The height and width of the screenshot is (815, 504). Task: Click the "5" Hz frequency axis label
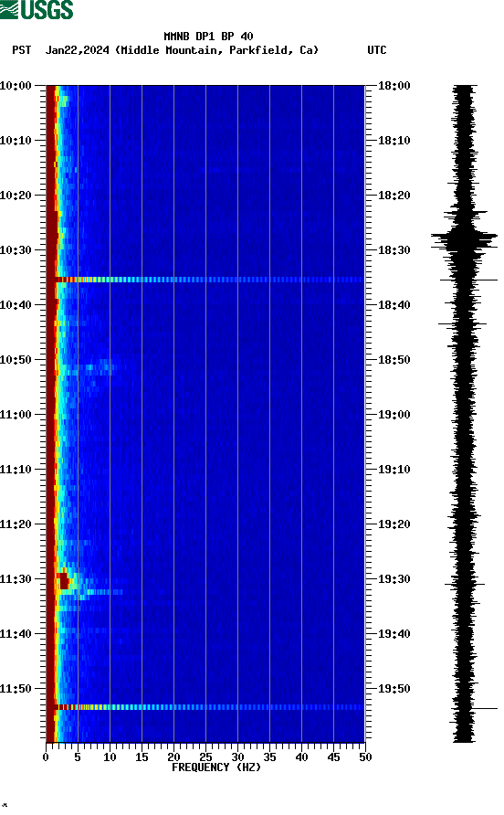78,757
